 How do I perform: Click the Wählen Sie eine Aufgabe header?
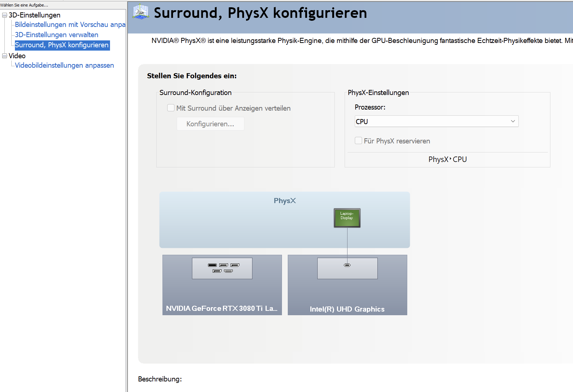(24, 5)
